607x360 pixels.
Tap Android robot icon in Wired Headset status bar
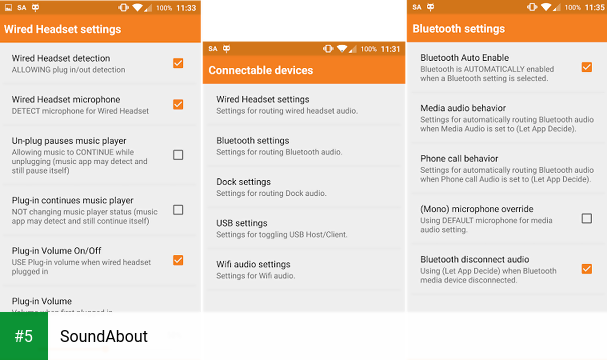[x=35, y=7]
